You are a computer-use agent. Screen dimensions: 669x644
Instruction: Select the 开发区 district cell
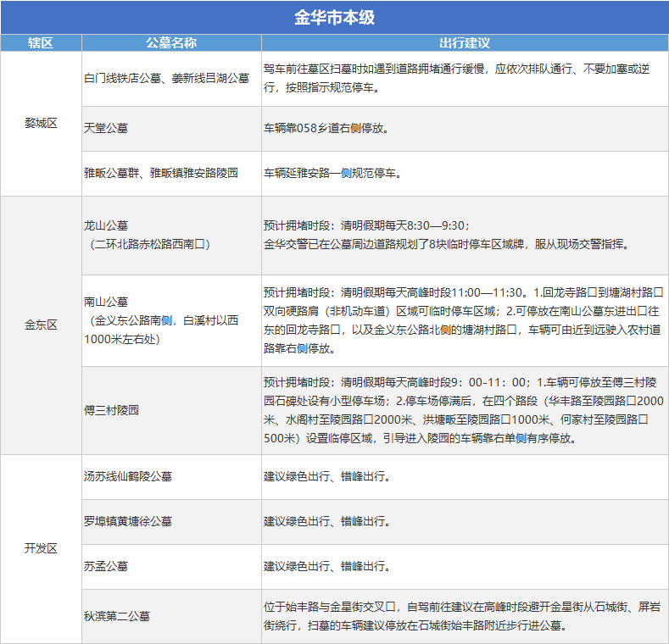pos(41,548)
